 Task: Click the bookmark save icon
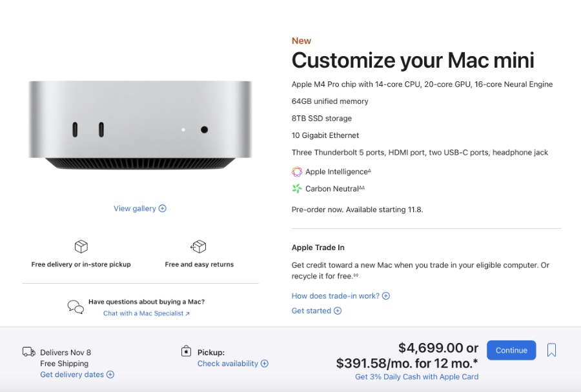coord(551,350)
